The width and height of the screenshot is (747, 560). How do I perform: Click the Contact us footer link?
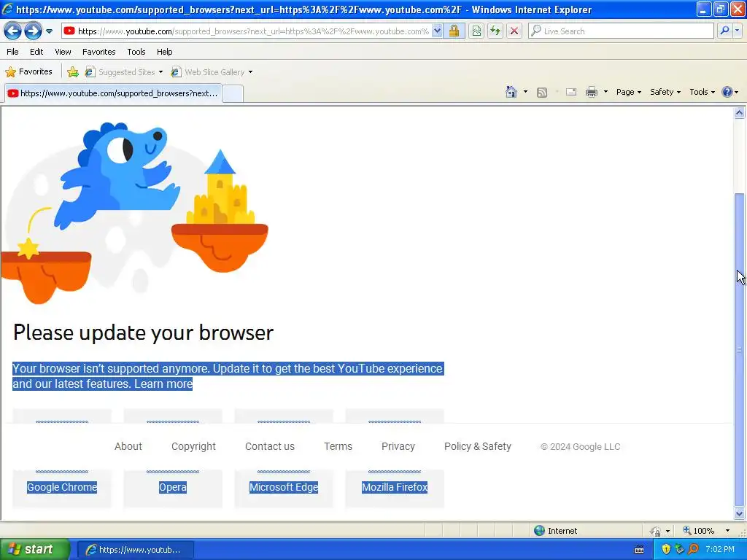click(x=270, y=446)
